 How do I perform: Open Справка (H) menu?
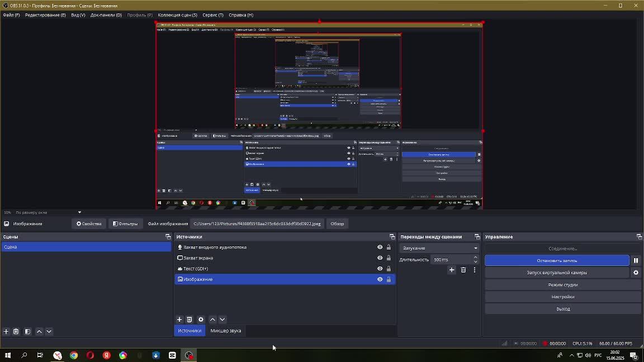[241, 15]
